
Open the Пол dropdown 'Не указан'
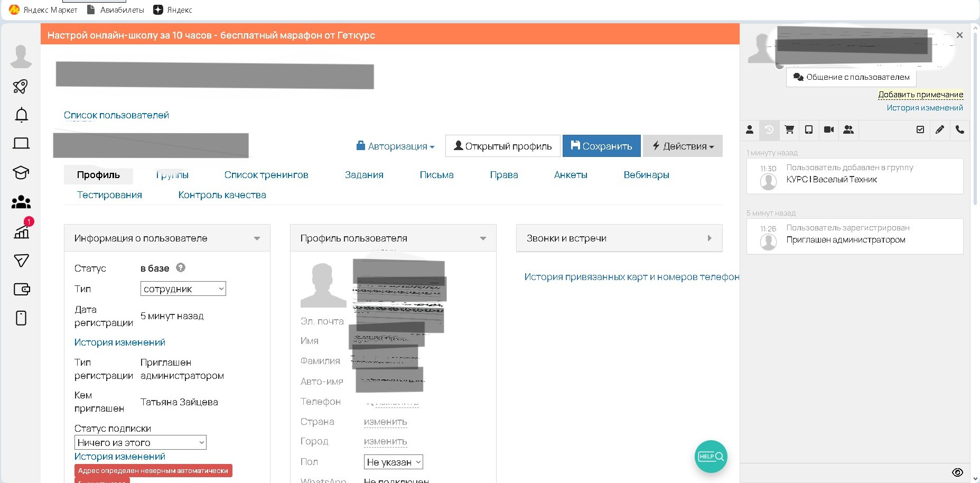tap(394, 462)
